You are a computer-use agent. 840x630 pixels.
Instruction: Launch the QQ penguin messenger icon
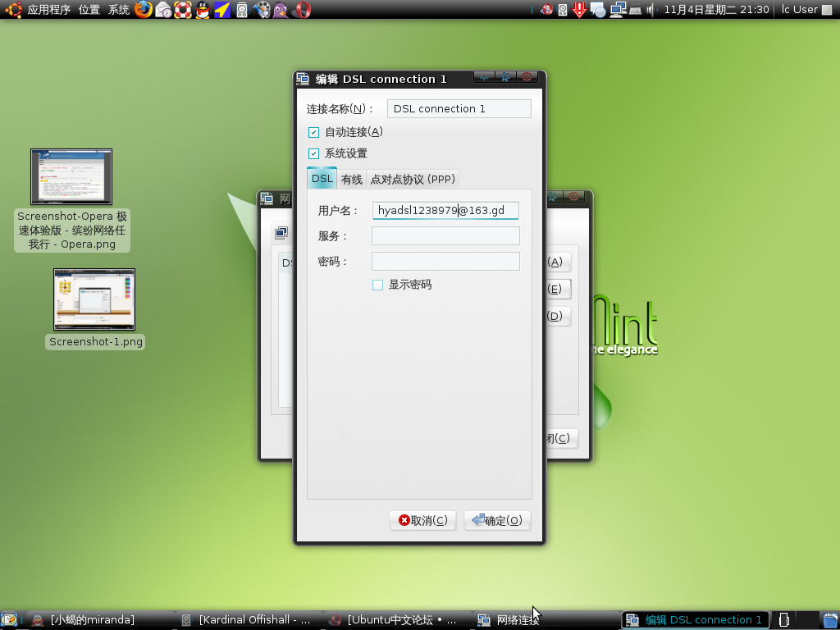[x=203, y=10]
